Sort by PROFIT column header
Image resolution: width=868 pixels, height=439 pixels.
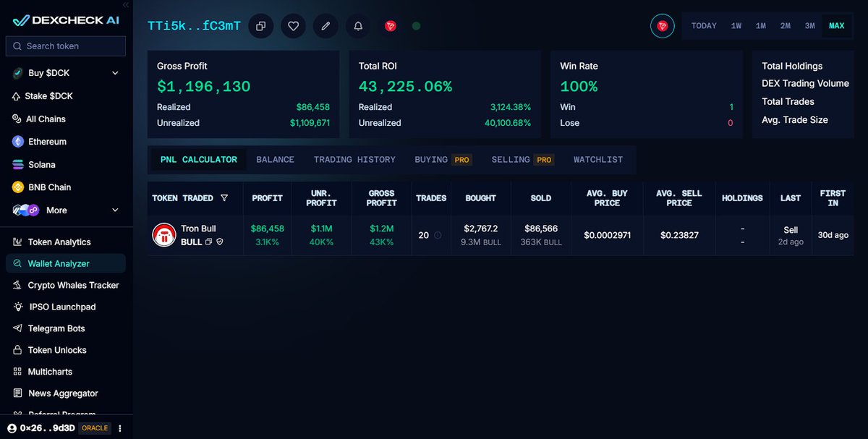(x=267, y=198)
